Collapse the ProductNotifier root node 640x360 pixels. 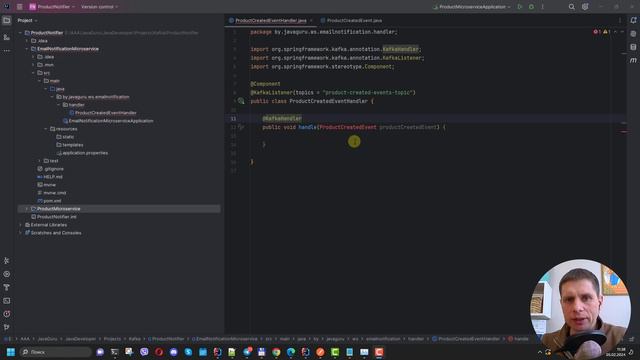(20, 33)
